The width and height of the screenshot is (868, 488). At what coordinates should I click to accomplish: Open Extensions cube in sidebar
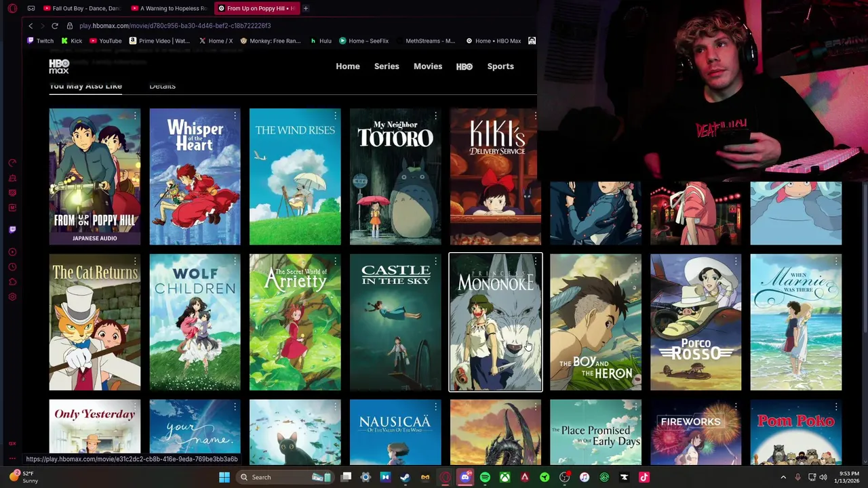click(x=12, y=282)
